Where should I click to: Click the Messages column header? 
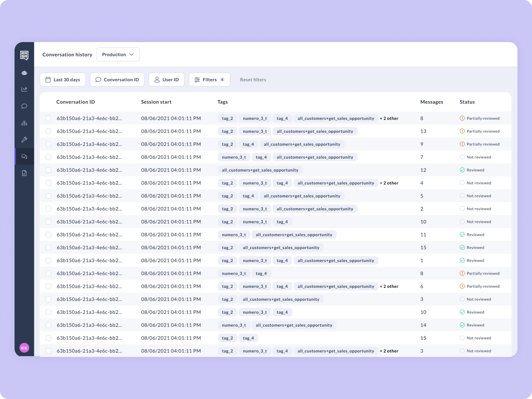coord(432,102)
